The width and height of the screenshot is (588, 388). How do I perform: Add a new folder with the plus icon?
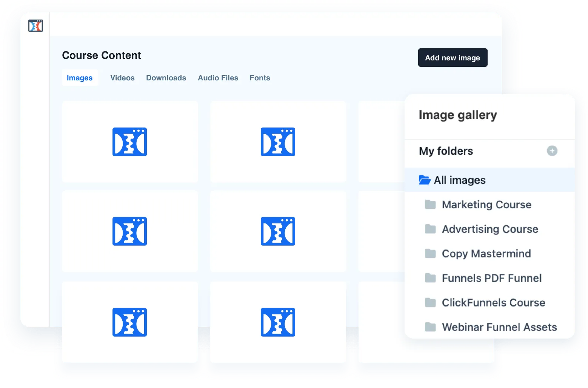pyautogui.click(x=552, y=151)
